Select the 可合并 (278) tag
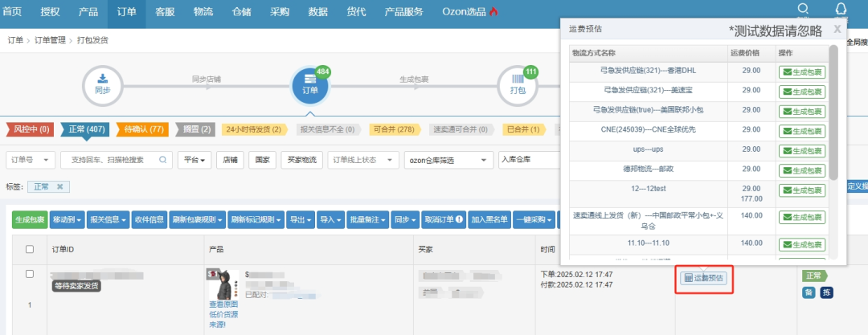868x335 pixels. click(395, 129)
